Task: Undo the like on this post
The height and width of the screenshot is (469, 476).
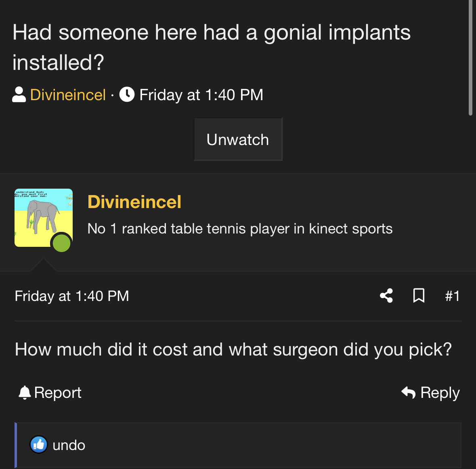Action: pos(69,445)
